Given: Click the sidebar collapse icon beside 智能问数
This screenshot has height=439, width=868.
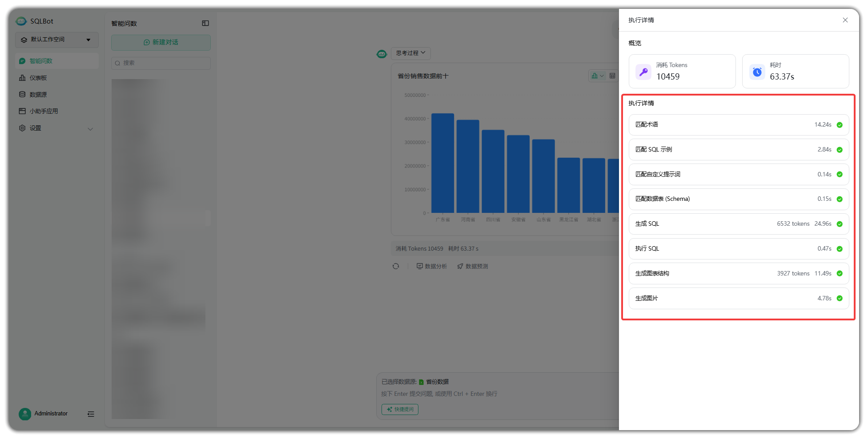Looking at the screenshot, I should coord(205,23).
